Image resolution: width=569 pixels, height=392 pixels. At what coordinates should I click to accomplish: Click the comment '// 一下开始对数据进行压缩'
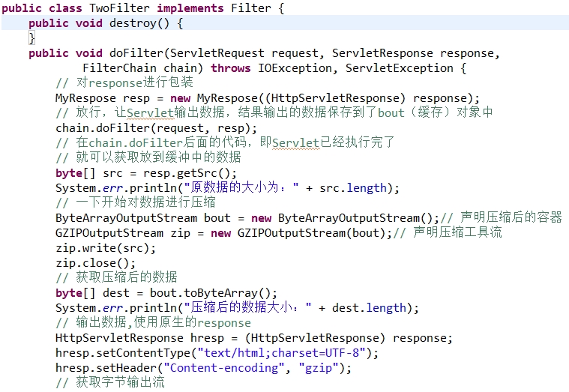[136, 202]
